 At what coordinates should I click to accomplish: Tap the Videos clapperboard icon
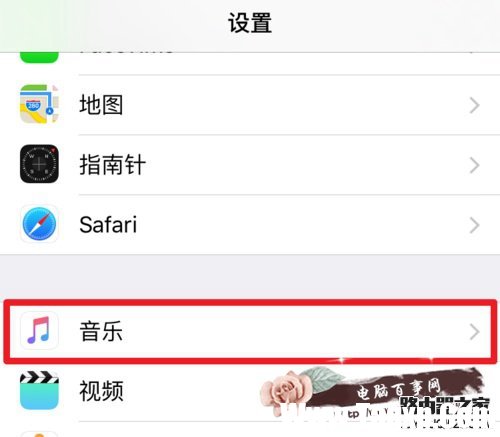(x=39, y=390)
